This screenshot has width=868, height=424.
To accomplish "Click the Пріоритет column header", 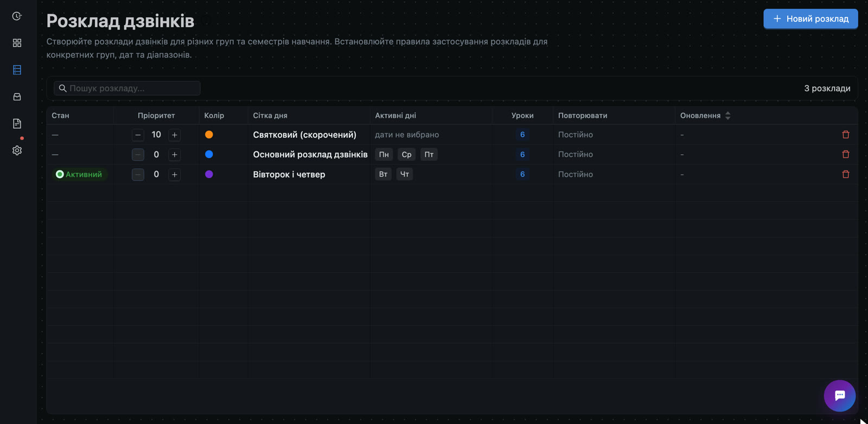I will 156,116.
